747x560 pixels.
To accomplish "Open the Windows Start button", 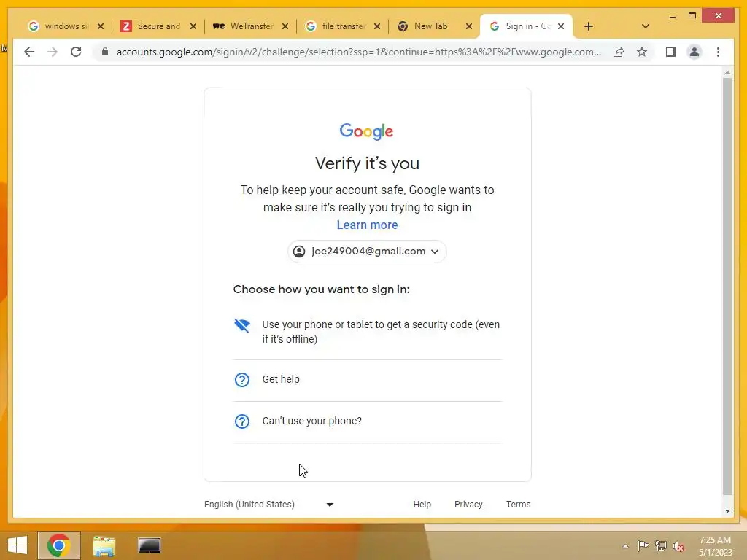I will [18, 545].
